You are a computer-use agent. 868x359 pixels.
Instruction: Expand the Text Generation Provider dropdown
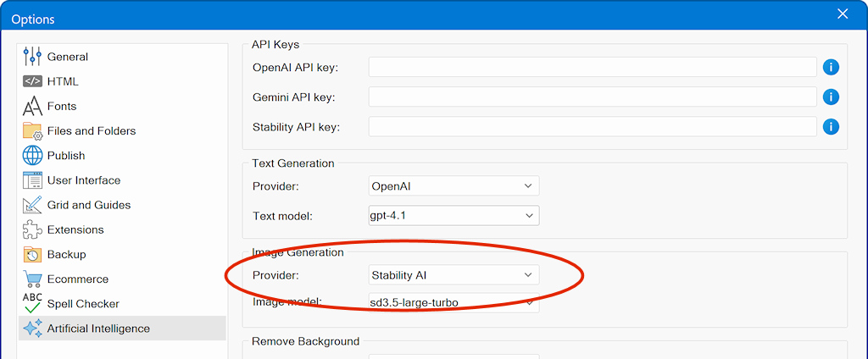click(x=453, y=185)
